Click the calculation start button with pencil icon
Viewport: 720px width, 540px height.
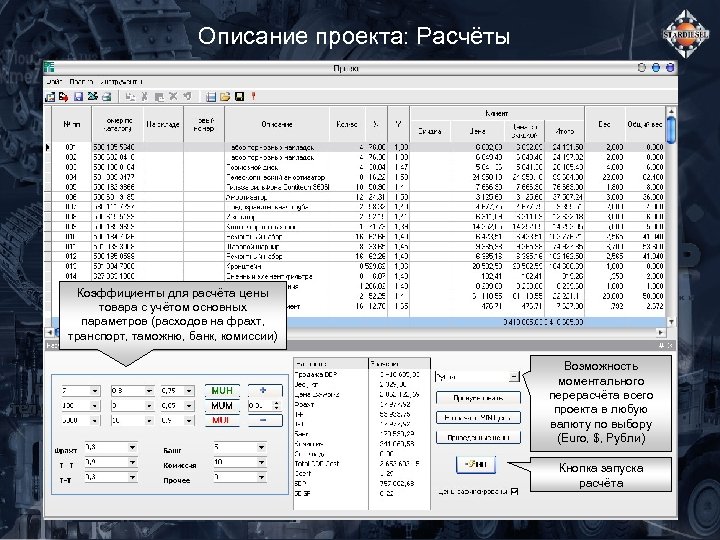pyautogui.click(x=476, y=465)
